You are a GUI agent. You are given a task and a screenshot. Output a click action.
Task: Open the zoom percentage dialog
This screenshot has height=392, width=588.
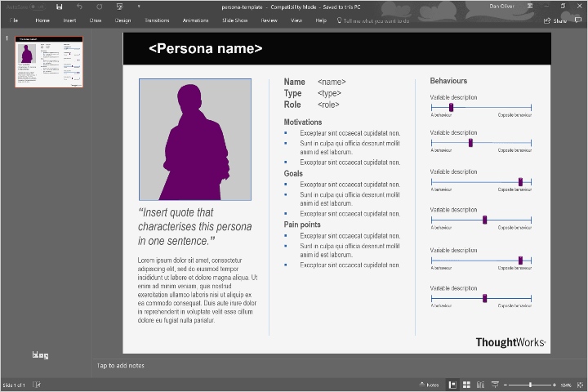point(566,385)
